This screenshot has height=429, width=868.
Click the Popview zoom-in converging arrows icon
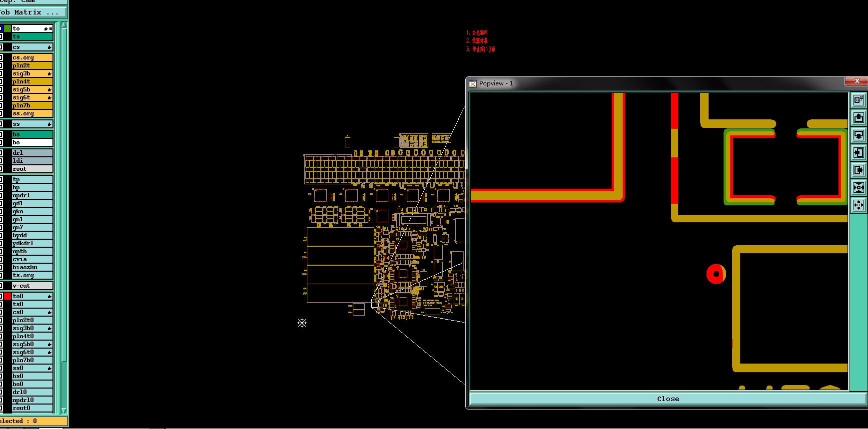(859, 188)
